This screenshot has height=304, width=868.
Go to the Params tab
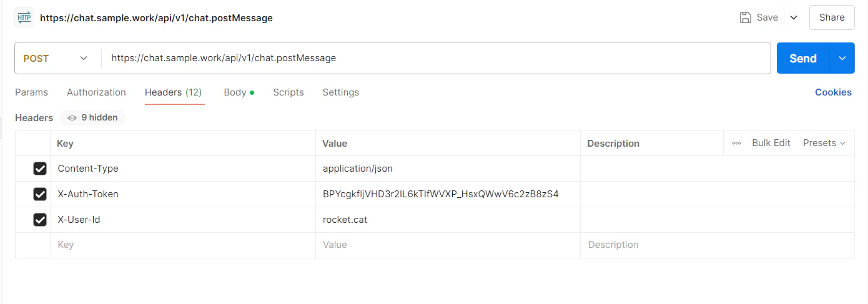click(x=31, y=92)
